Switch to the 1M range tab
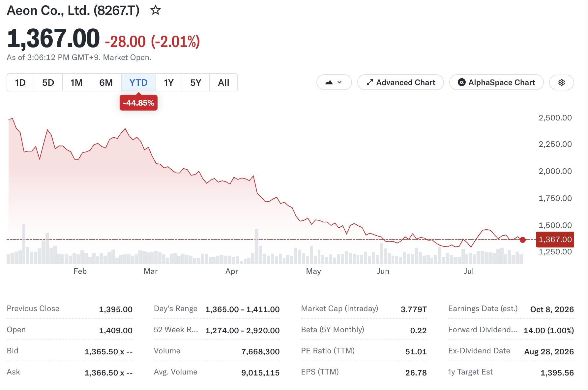 (76, 82)
